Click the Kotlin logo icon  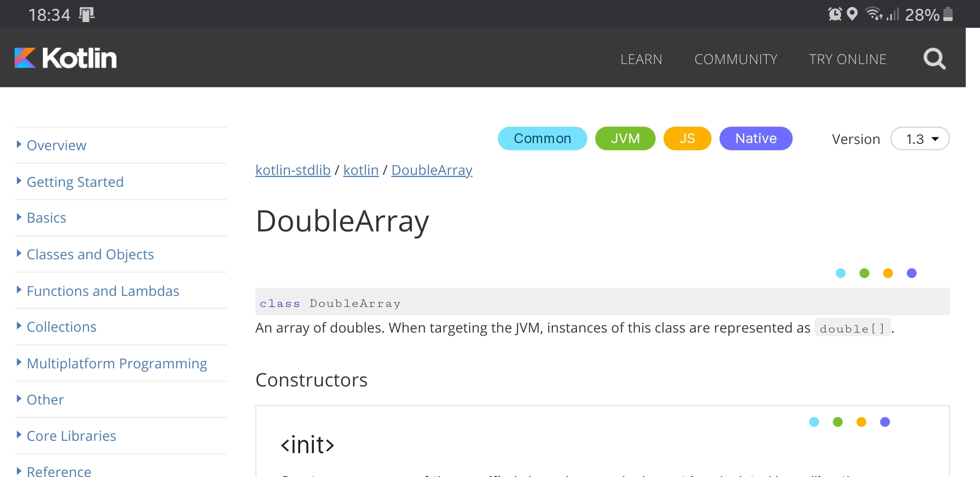pyautogui.click(x=25, y=58)
